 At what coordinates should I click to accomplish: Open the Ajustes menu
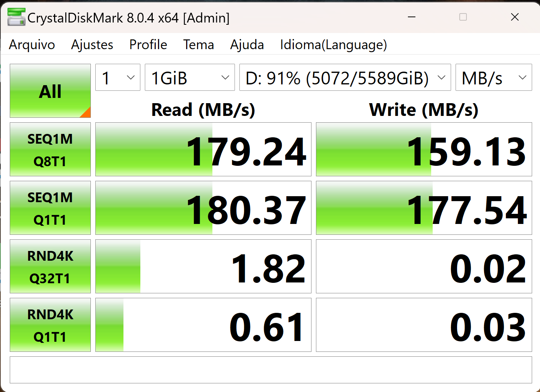92,45
